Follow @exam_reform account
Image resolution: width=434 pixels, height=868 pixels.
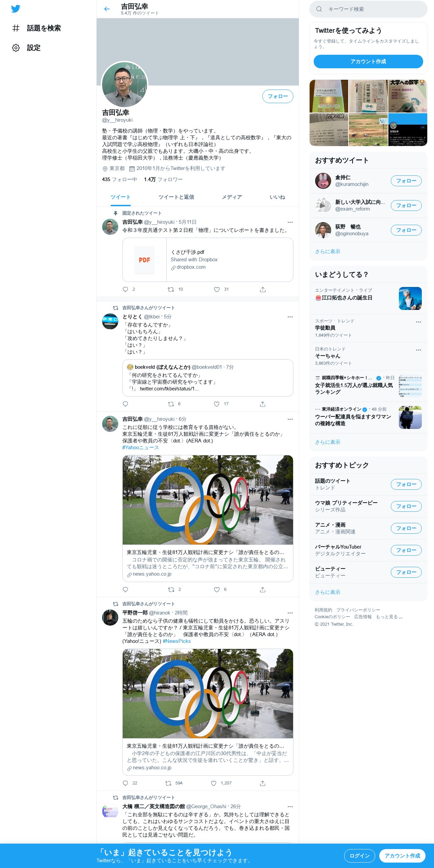coord(406,206)
